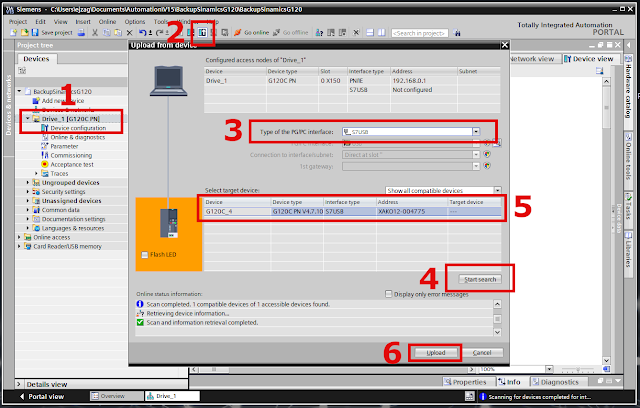Select the Devices tab in Project tree
640x408 pixels.
[x=36, y=59]
